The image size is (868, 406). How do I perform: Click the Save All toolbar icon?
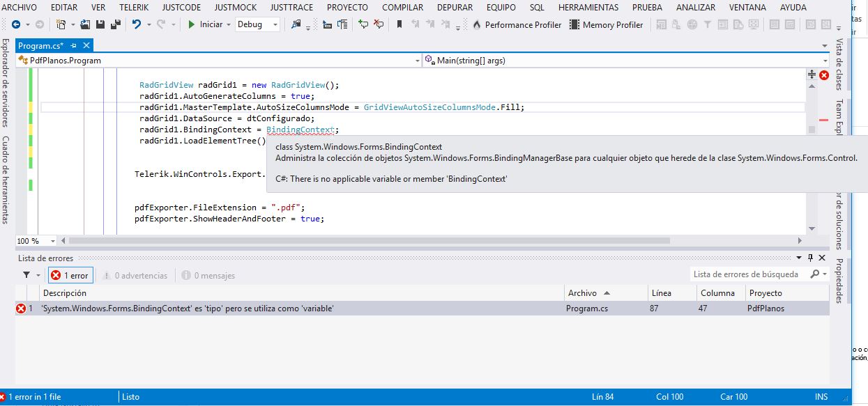[115, 24]
